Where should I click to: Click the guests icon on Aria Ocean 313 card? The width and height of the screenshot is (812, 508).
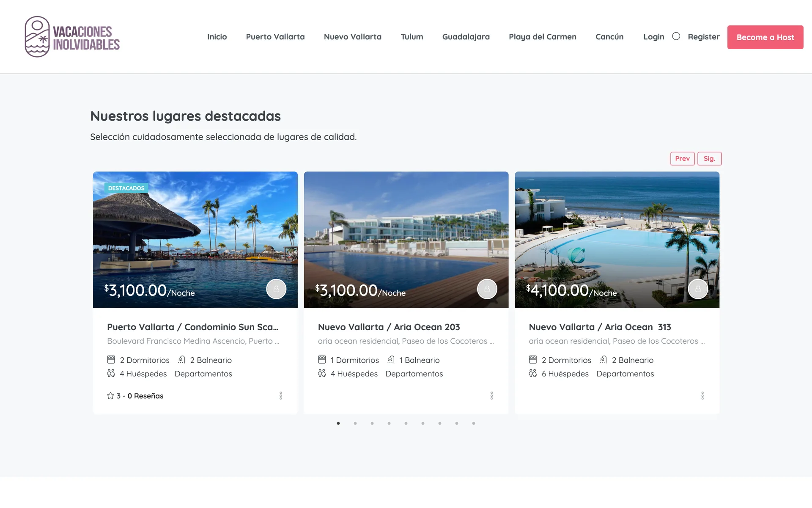533,373
